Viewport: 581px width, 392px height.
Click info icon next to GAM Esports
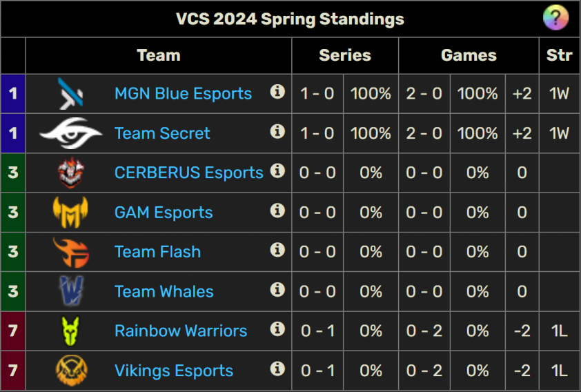coord(277,210)
